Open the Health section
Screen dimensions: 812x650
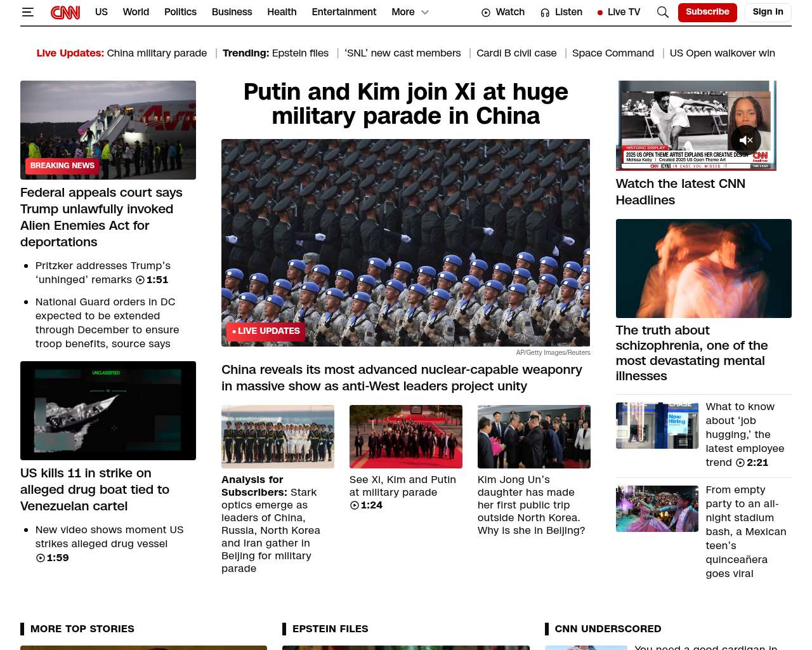(282, 12)
